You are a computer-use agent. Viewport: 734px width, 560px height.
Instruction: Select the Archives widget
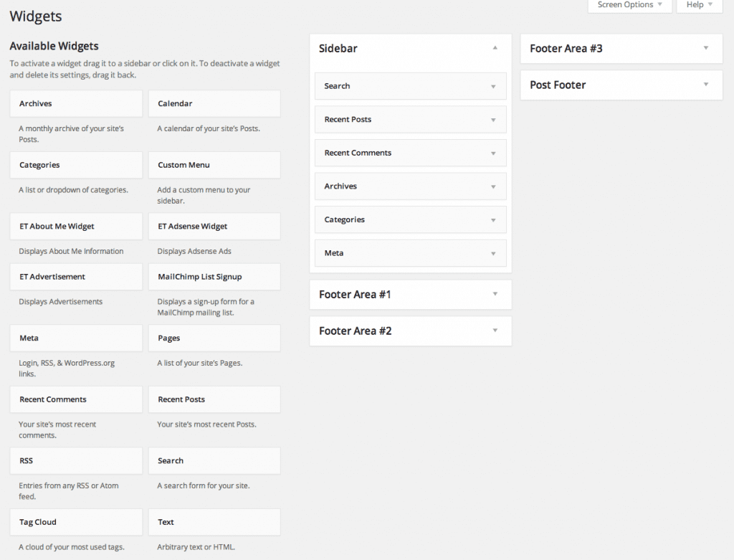point(75,103)
